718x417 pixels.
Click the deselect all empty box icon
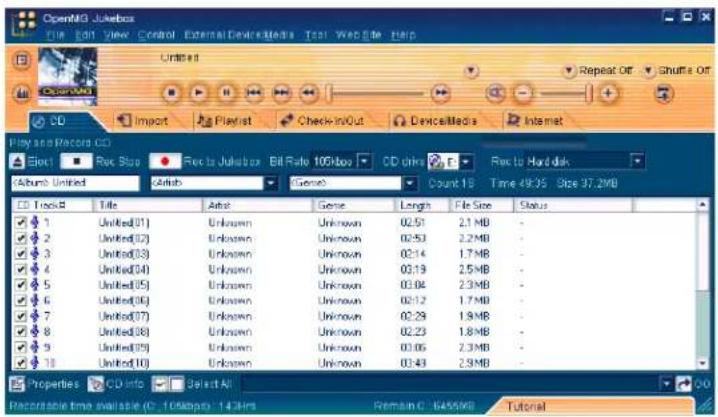pyautogui.click(x=176, y=384)
